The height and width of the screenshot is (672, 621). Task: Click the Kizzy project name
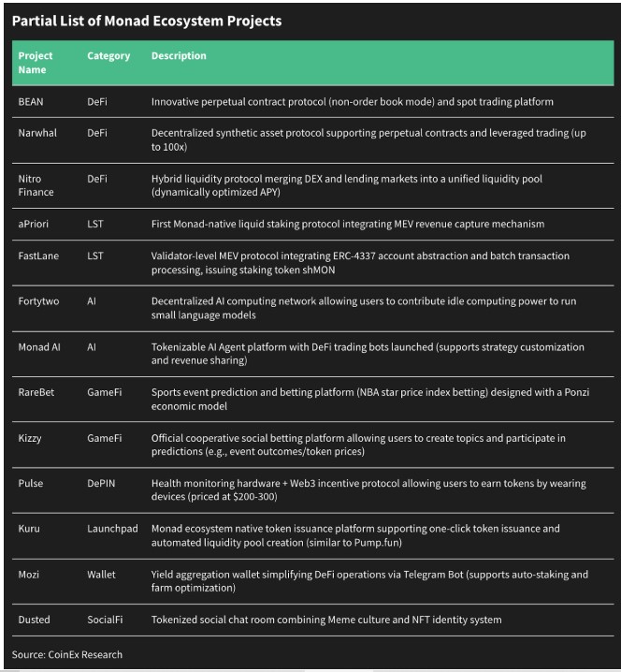30,438
